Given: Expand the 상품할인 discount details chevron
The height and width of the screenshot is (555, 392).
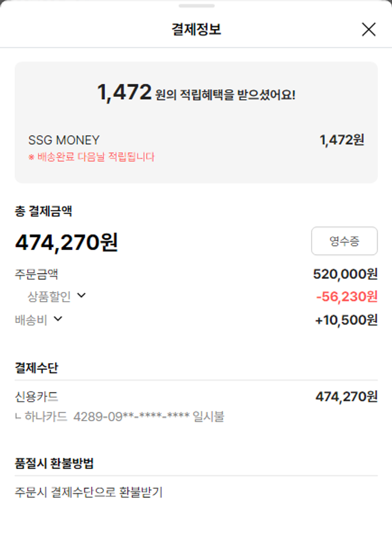Looking at the screenshot, I should click(x=82, y=296).
